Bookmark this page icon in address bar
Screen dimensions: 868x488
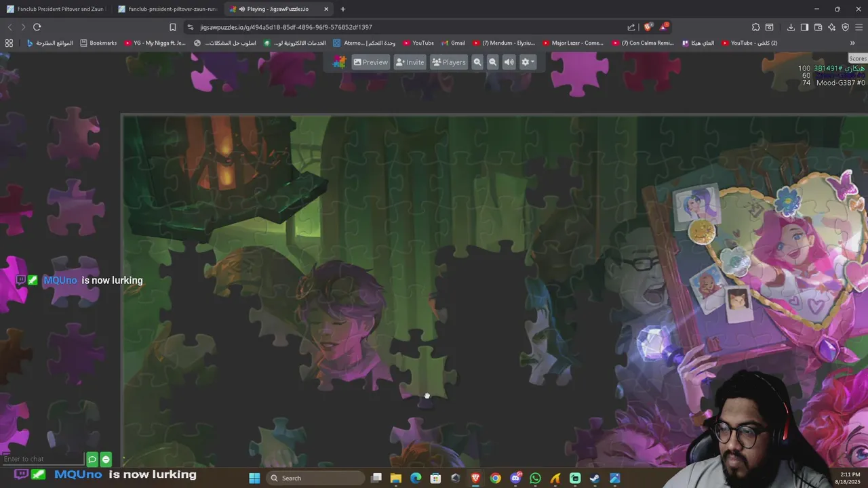173,27
